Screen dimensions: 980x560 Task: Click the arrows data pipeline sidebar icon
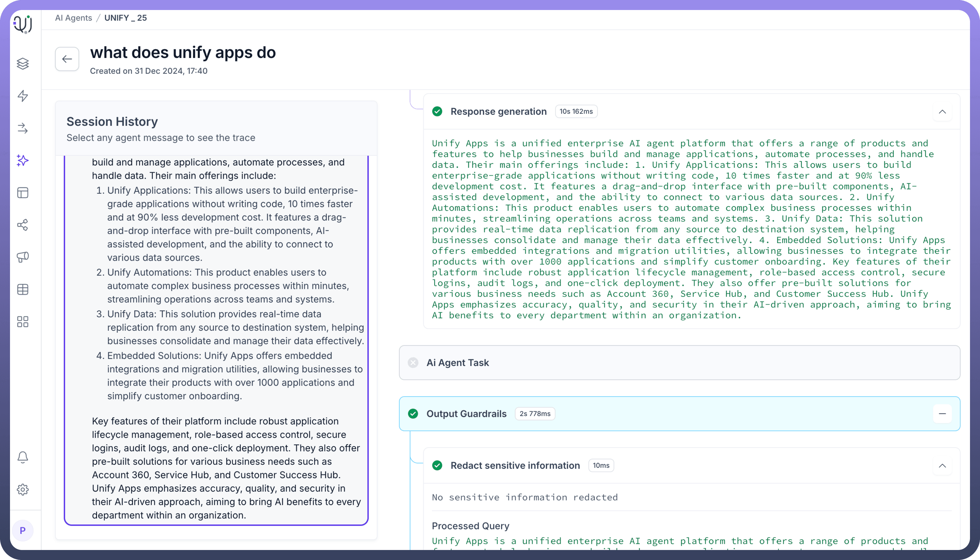pos(23,128)
